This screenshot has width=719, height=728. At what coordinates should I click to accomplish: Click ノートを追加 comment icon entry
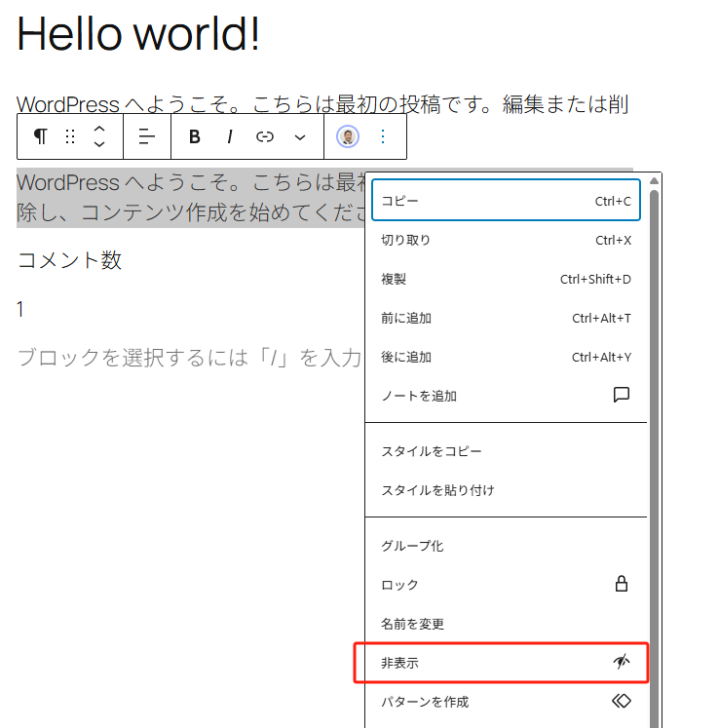pyautogui.click(x=505, y=396)
